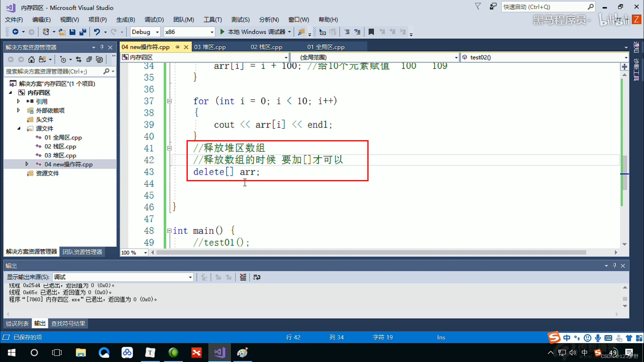Collapse the main function at line 48
This screenshot has height=362, width=644.
169,231
